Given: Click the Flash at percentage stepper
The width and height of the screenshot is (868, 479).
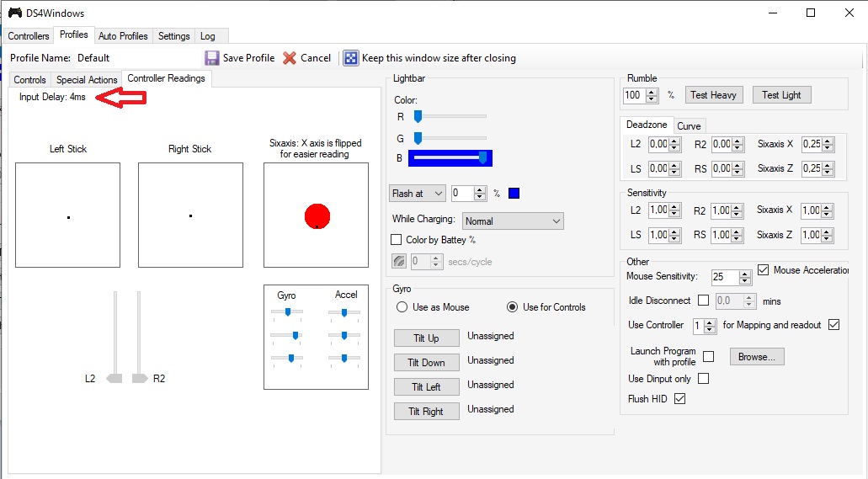Looking at the screenshot, I should 480,194.
